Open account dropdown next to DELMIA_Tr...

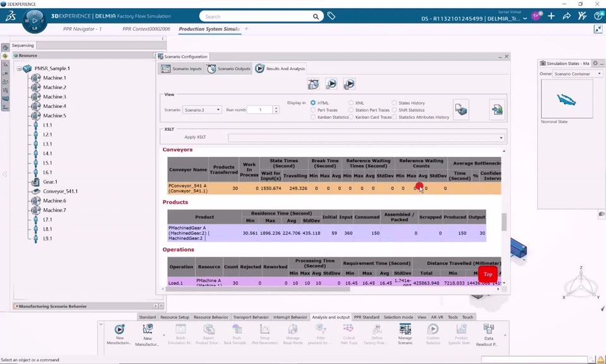(525, 18)
